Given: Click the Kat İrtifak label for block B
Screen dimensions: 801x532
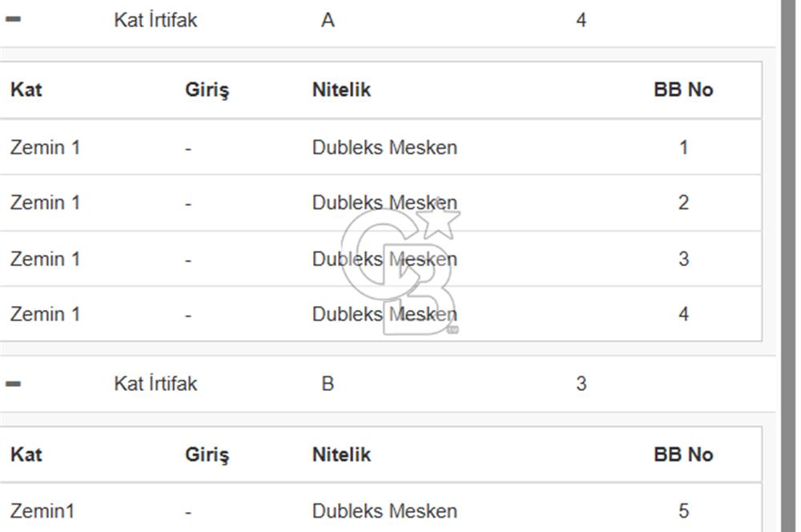Looking at the screenshot, I should (x=155, y=384).
